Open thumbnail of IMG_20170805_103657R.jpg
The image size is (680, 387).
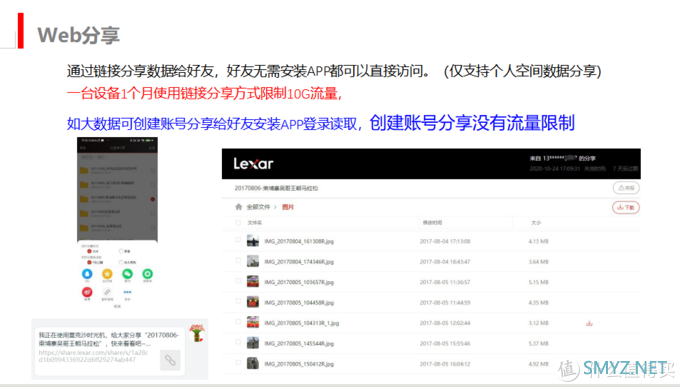point(253,282)
